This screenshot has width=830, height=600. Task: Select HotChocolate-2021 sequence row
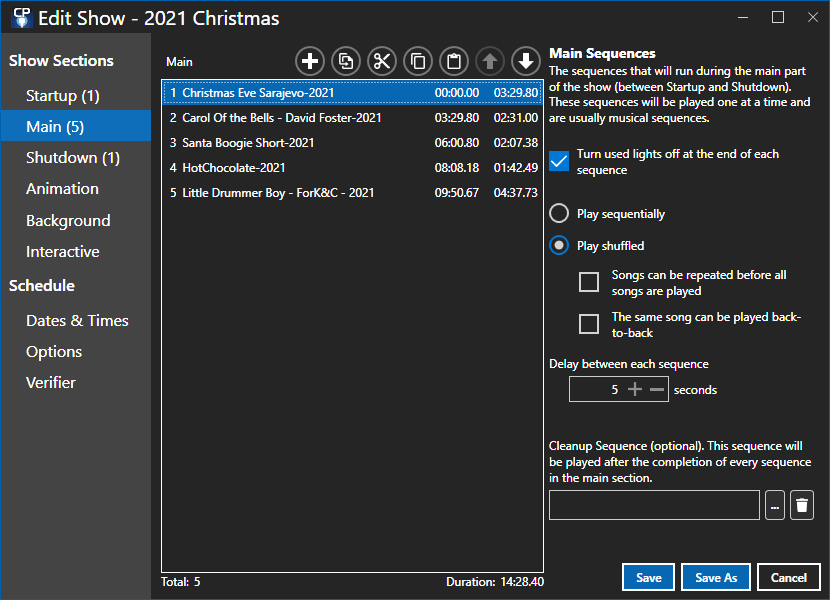pyautogui.click(x=353, y=168)
